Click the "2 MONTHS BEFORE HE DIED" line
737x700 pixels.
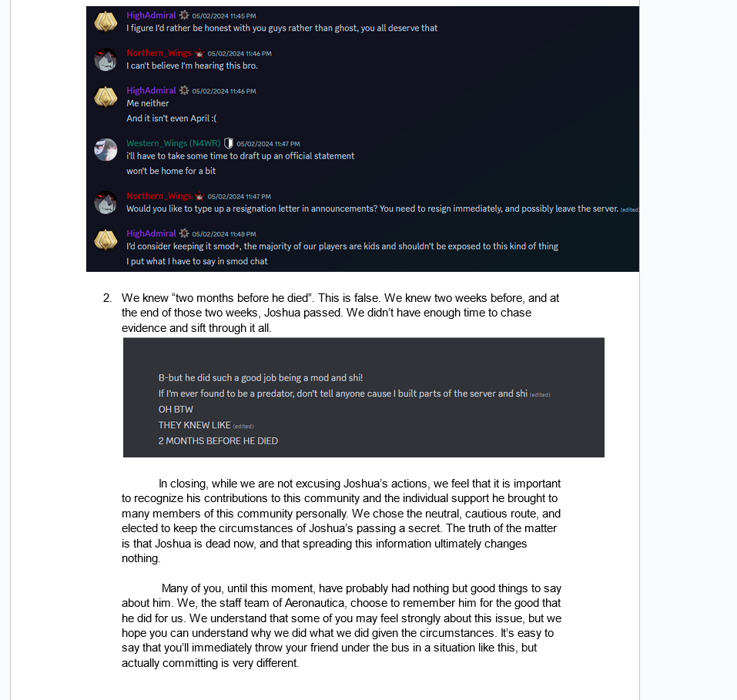(218, 441)
